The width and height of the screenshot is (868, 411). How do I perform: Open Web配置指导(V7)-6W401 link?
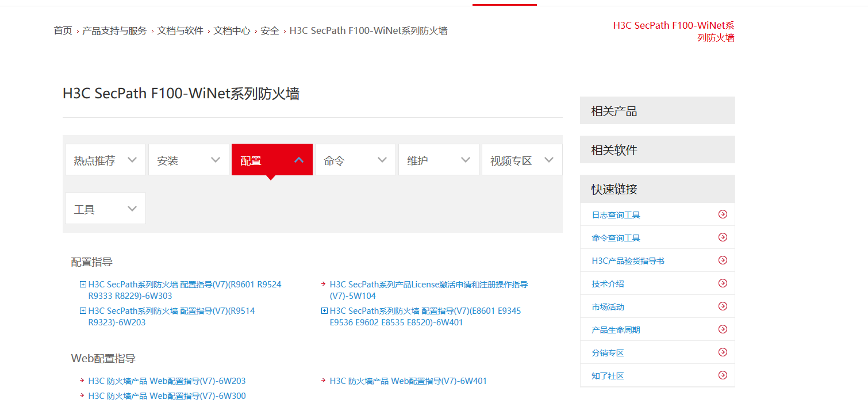[x=408, y=381]
